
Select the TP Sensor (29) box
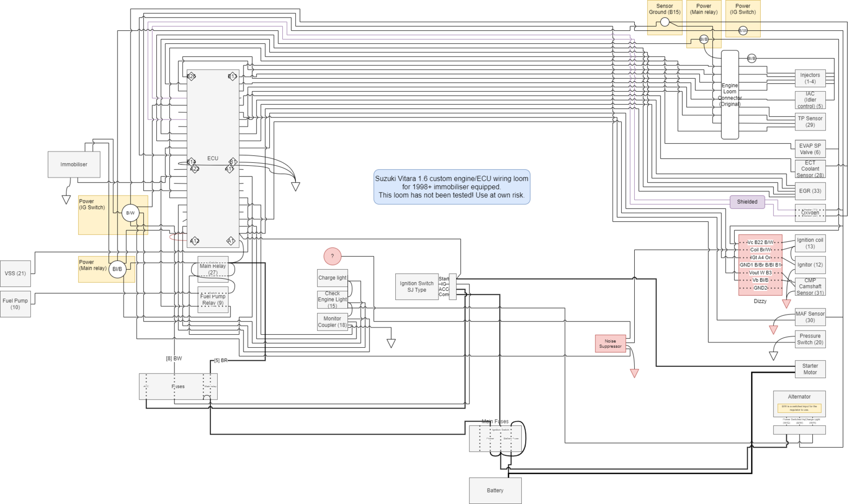[x=810, y=121]
